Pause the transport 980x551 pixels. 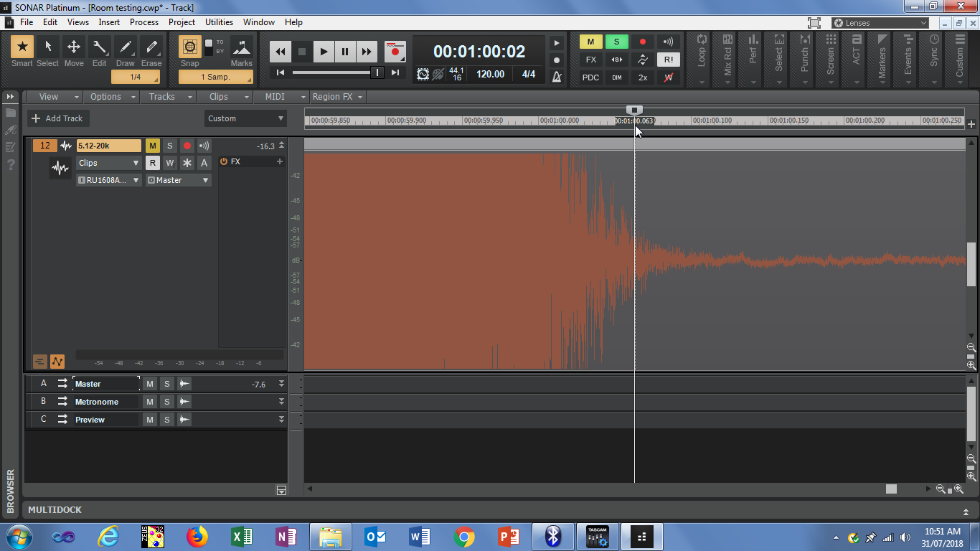[x=345, y=52]
